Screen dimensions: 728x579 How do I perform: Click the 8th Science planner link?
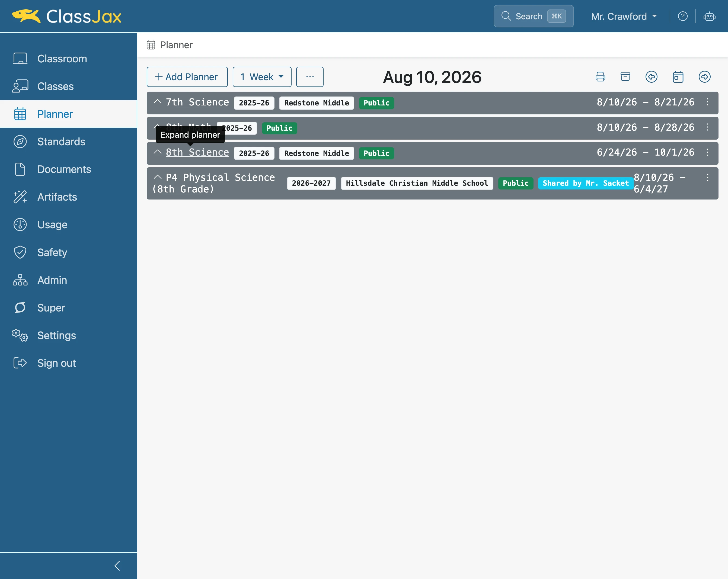[197, 152]
